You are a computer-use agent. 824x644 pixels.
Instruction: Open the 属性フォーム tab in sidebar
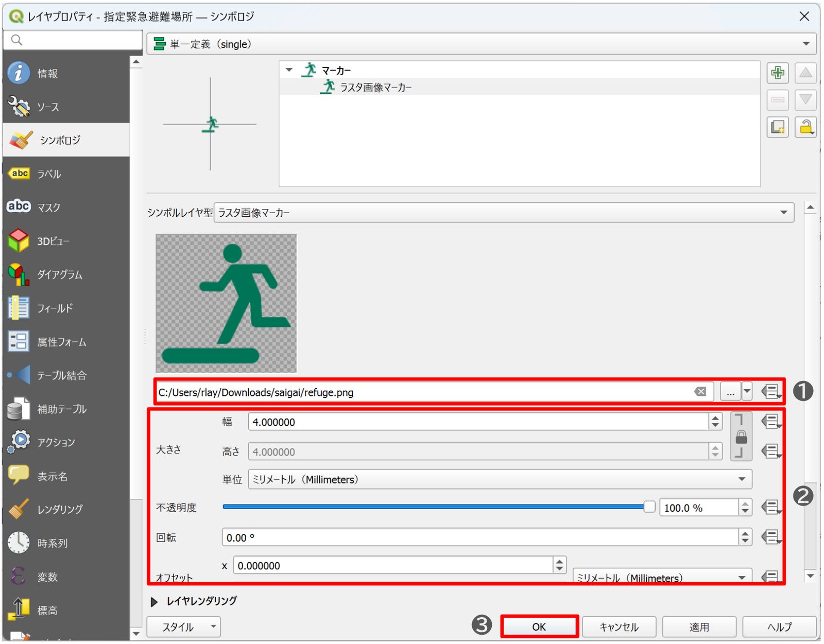pyautogui.click(x=66, y=341)
